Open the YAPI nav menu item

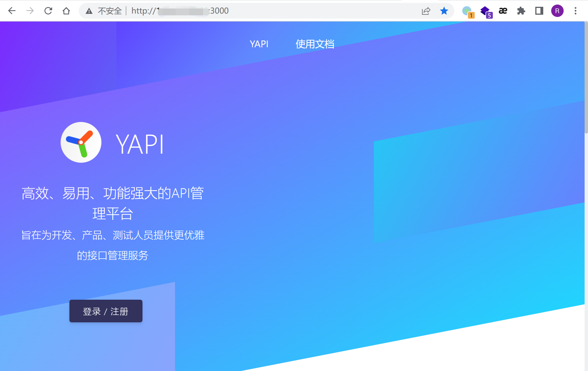coord(259,44)
